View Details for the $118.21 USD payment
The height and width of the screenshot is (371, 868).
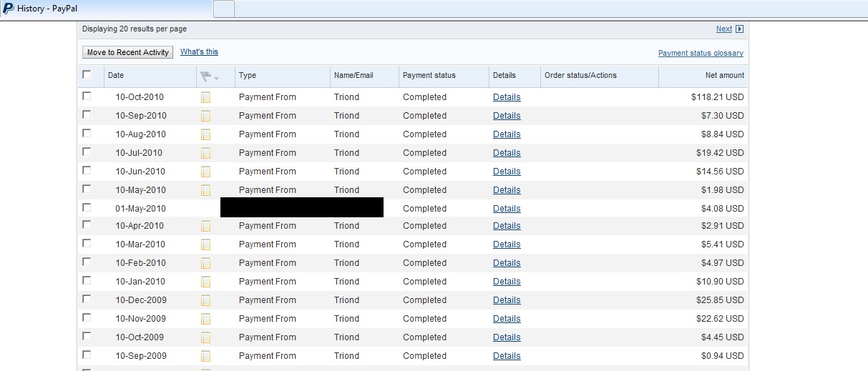pos(507,97)
